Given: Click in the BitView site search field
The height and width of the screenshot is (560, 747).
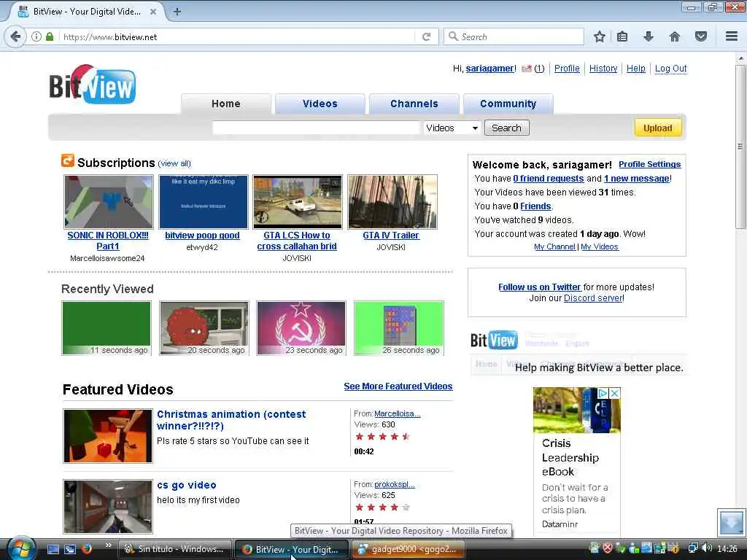Looking at the screenshot, I should click(317, 128).
